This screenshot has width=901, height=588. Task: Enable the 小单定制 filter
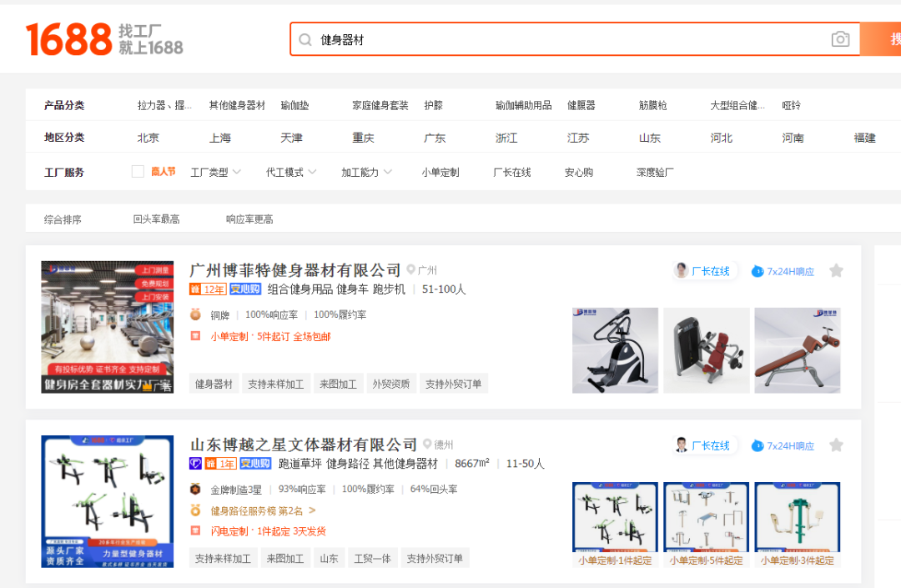(440, 170)
